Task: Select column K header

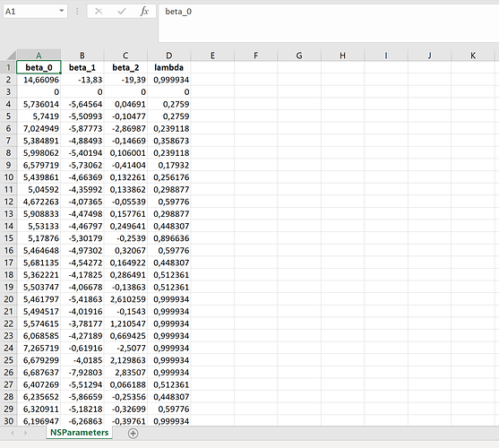Action: [x=473, y=56]
